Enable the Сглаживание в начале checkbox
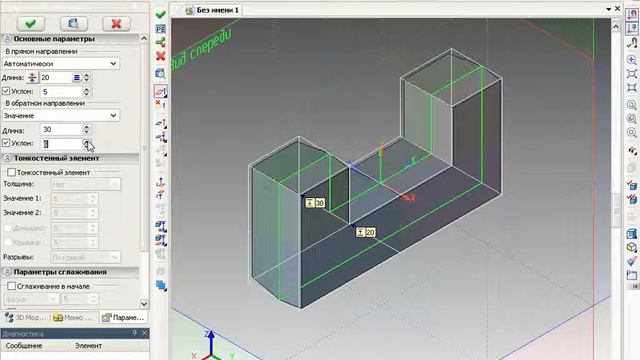 coord(12,286)
